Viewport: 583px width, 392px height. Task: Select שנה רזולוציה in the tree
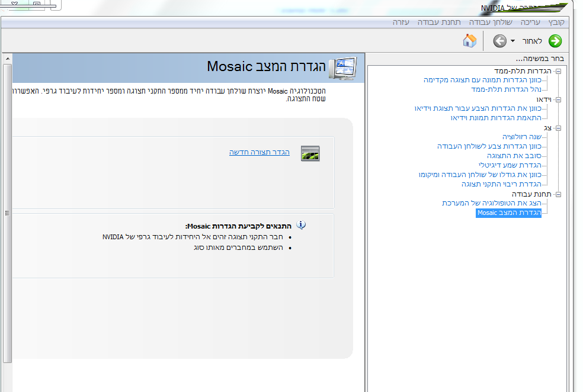tap(521, 137)
